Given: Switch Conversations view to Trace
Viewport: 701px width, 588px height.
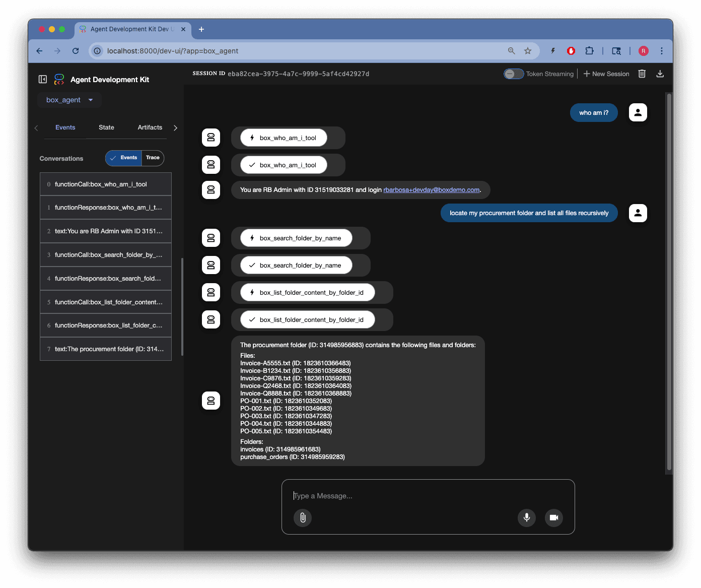Looking at the screenshot, I should [x=153, y=158].
